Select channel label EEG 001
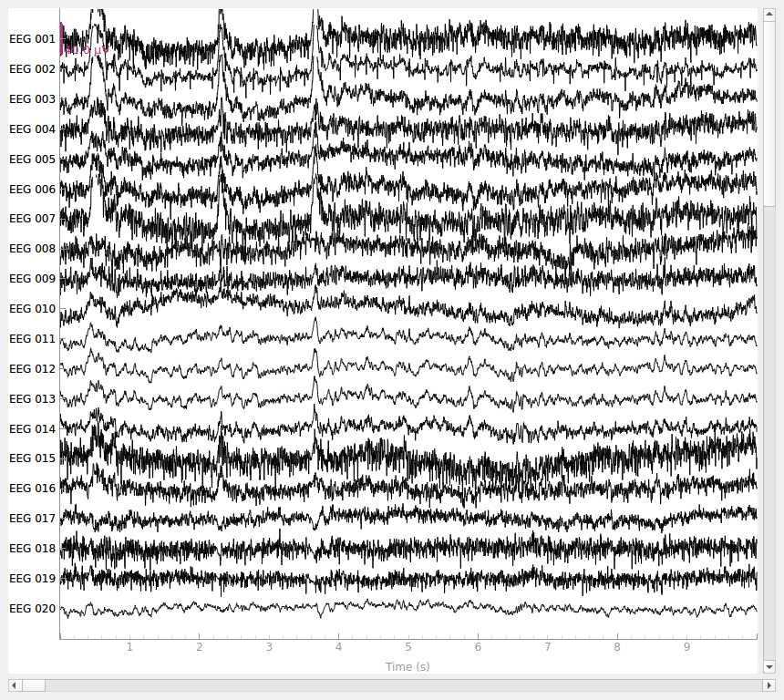Image resolution: width=784 pixels, height=700 pixels. coord(33,39)
